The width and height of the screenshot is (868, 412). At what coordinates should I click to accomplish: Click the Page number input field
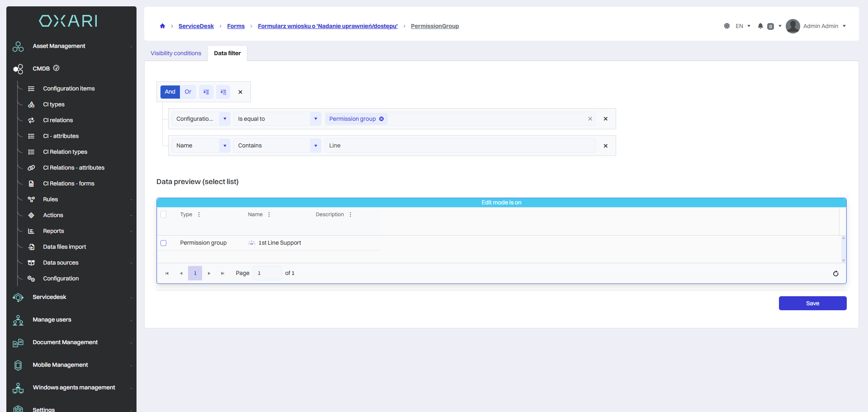pos(267,273)
